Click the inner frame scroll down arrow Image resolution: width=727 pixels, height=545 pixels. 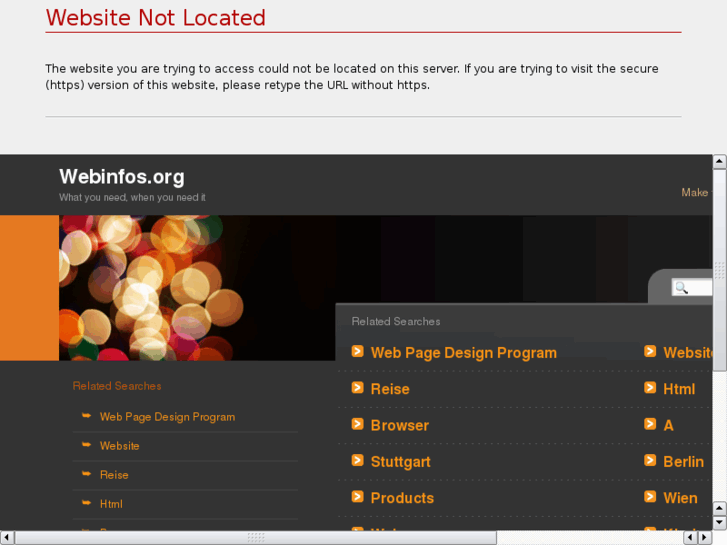click(719, 523)
